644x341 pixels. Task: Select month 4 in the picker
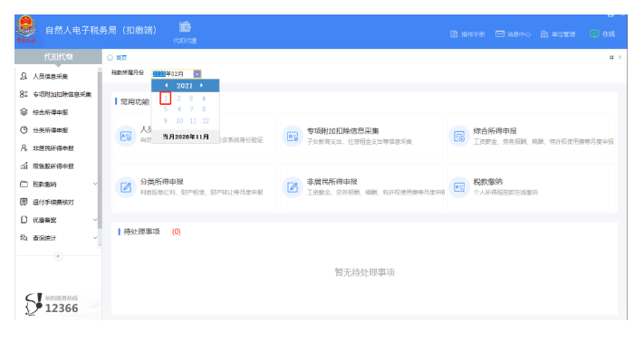[x=204, y=99]
